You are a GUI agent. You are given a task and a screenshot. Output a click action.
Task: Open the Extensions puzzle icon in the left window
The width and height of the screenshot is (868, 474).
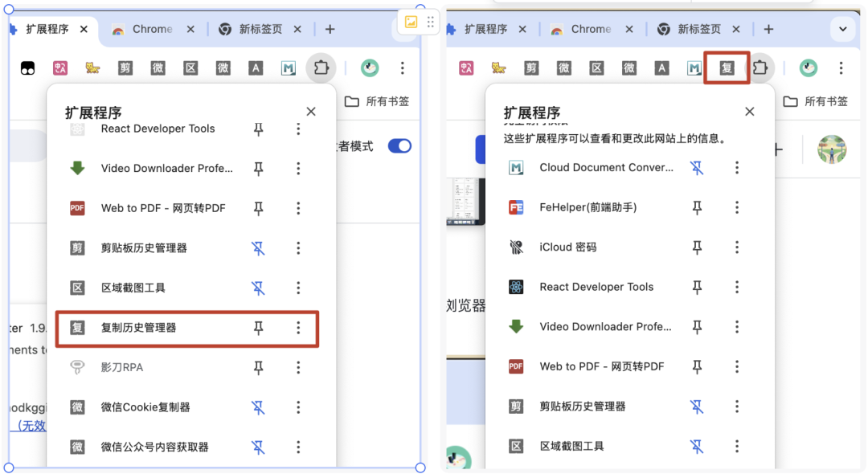pyautogui.click(x=321, y=68)
